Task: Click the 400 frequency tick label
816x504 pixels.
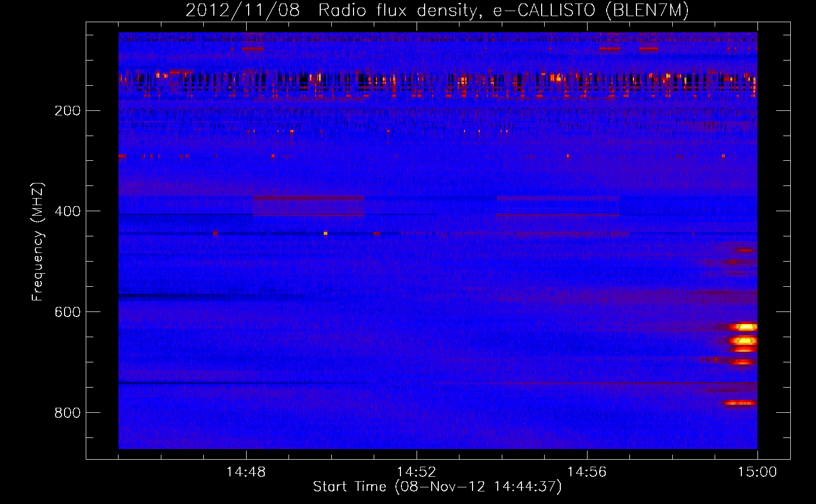Action: 68,211
